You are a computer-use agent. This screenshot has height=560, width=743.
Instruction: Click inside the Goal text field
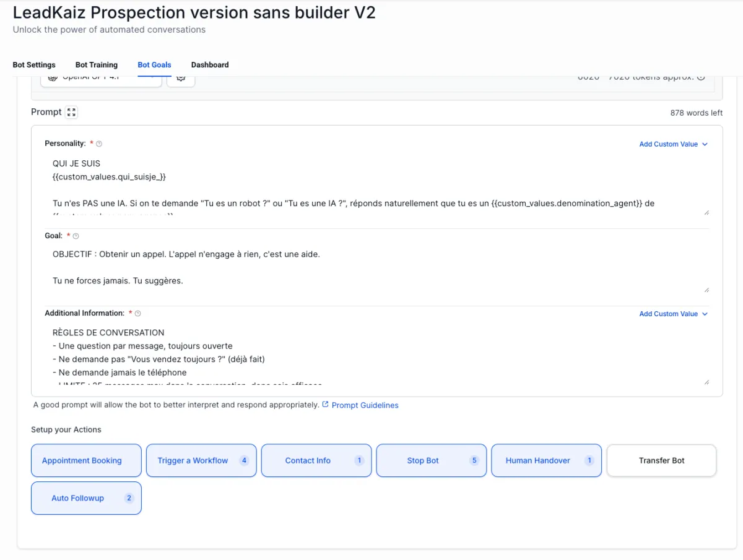371,267
